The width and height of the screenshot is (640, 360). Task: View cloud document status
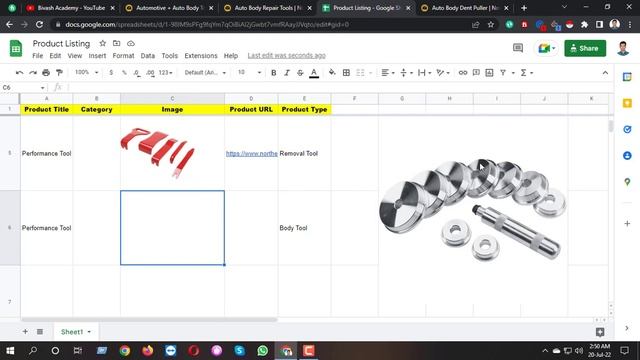click(x=131, y=43)
